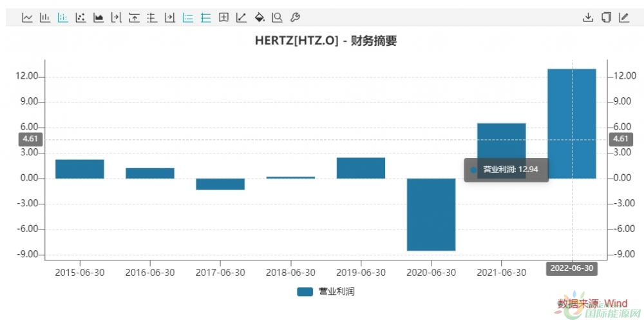The image size is (644, 323).
Task: Click the arrow-to-right-bar axis icon
Action: (x=116, y=17)
